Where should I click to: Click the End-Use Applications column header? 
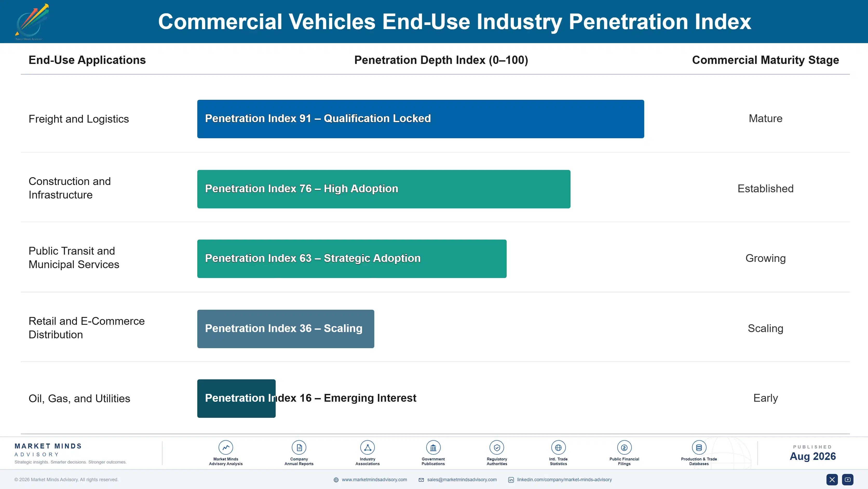pyautogui.click(x=87, y=60)
